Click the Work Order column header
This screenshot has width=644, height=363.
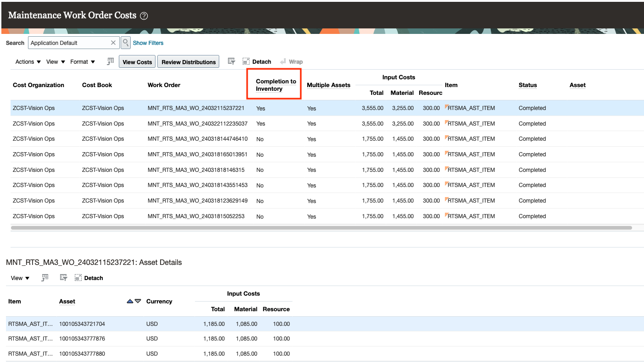point(164,85)
